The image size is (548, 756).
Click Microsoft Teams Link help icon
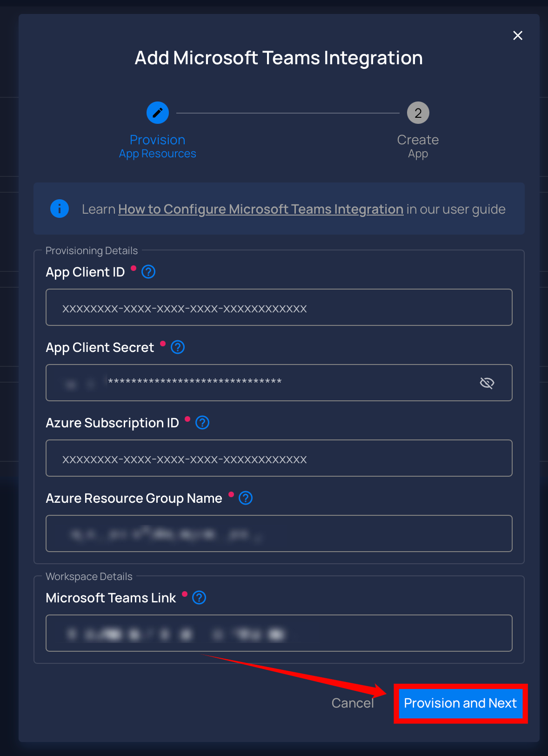tap(199, 598)
